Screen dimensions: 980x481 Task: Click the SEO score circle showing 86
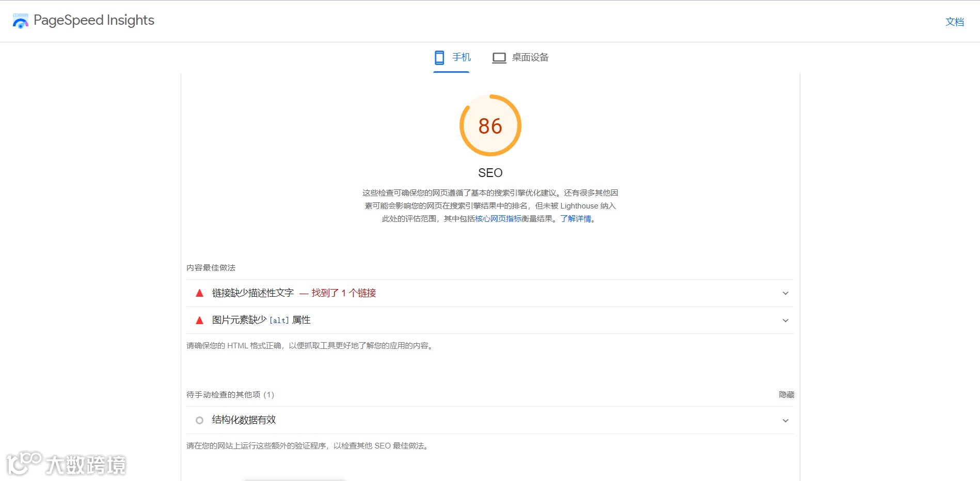click(491, 125)
